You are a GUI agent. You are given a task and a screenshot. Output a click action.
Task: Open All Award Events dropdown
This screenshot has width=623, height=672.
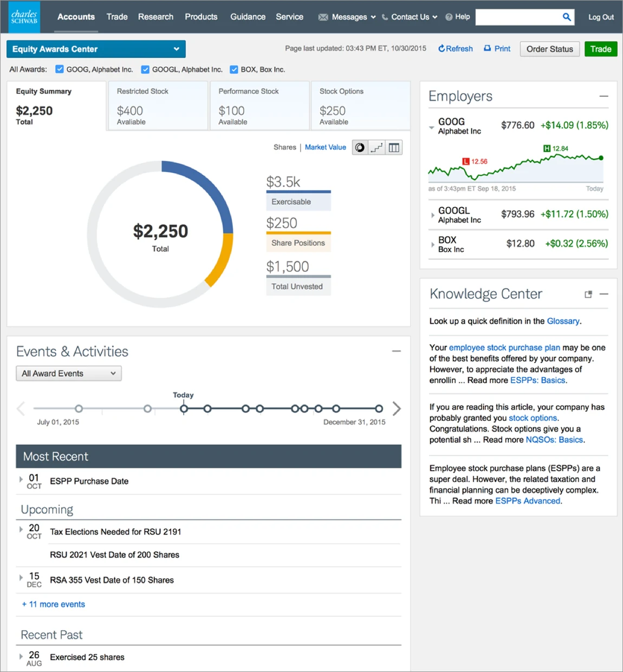pyautogui.click(x=69, y=374)
